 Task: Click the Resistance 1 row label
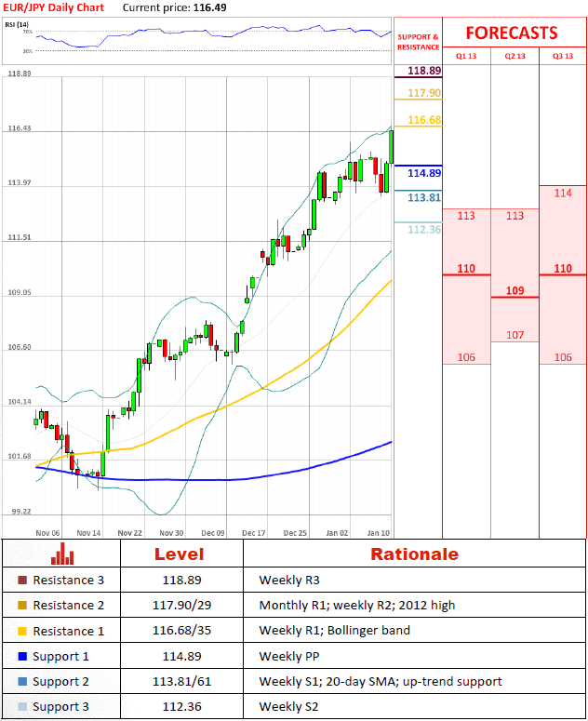[x=69, y=631]
